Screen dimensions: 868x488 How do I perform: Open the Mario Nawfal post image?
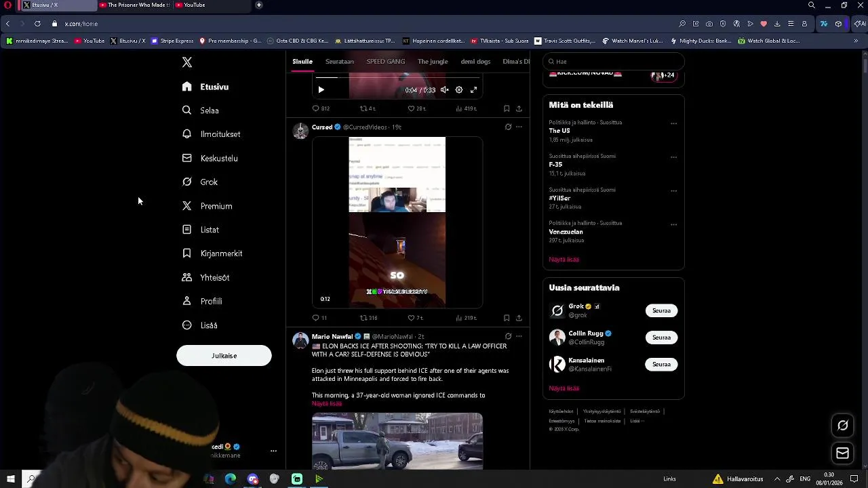(x=397, y=441)
